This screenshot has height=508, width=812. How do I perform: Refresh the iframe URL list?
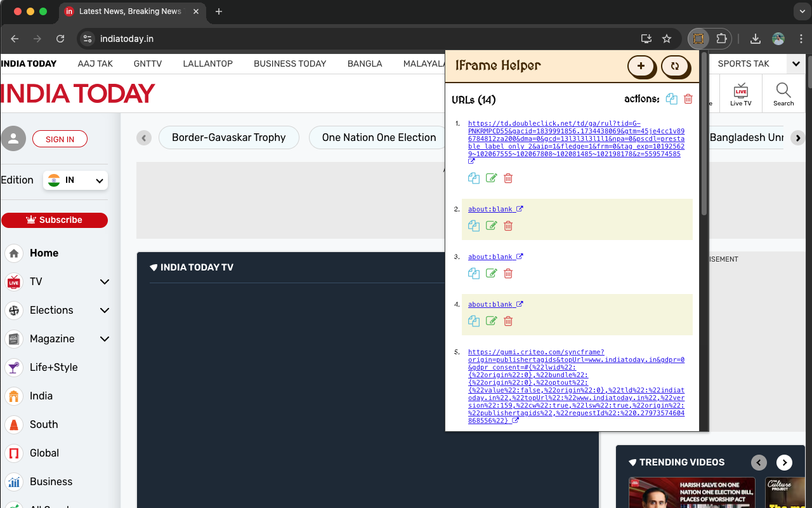(x=676, y=66)
